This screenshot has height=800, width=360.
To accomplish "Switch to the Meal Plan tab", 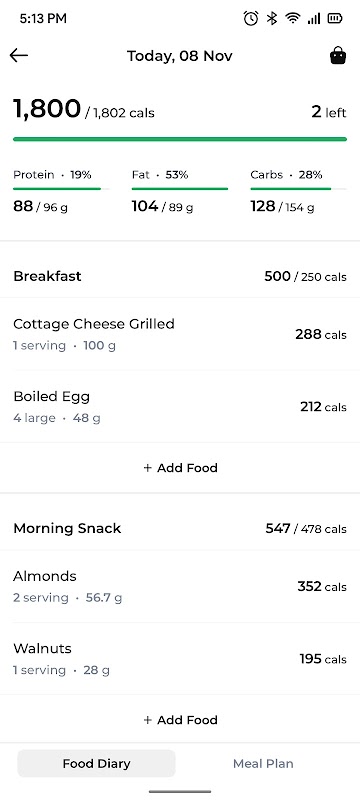I will coord(263,763).
